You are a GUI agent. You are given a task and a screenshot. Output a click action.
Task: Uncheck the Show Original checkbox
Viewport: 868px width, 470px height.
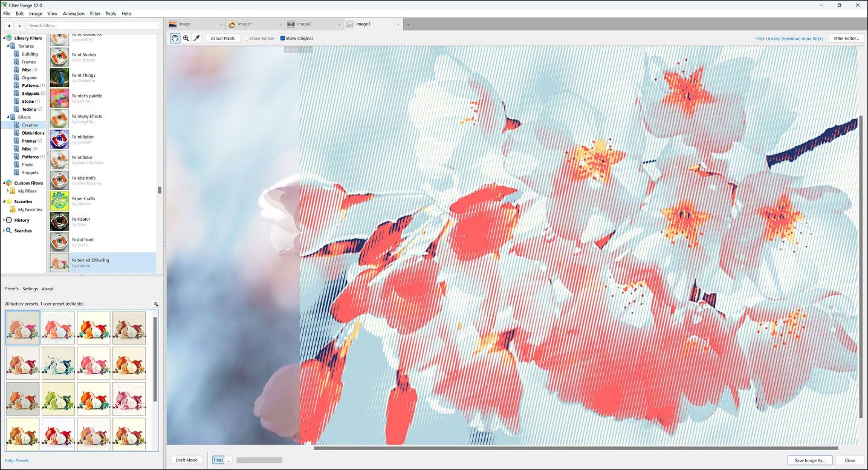click(282, 38)
